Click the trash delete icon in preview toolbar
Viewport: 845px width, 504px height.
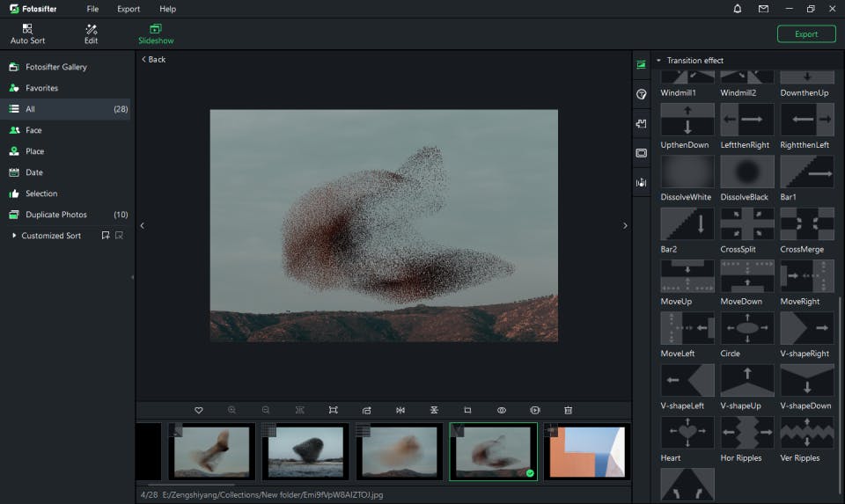click(569, 410)
